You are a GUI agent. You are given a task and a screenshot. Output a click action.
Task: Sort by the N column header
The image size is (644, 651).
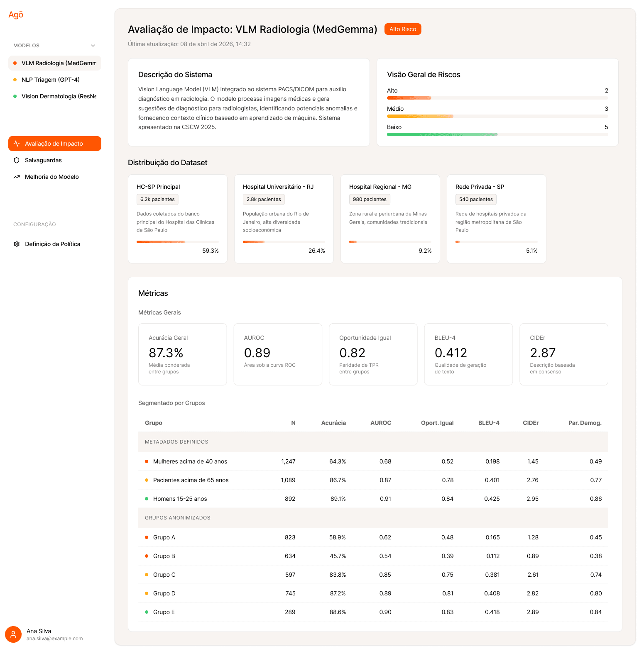coord(293,423)
